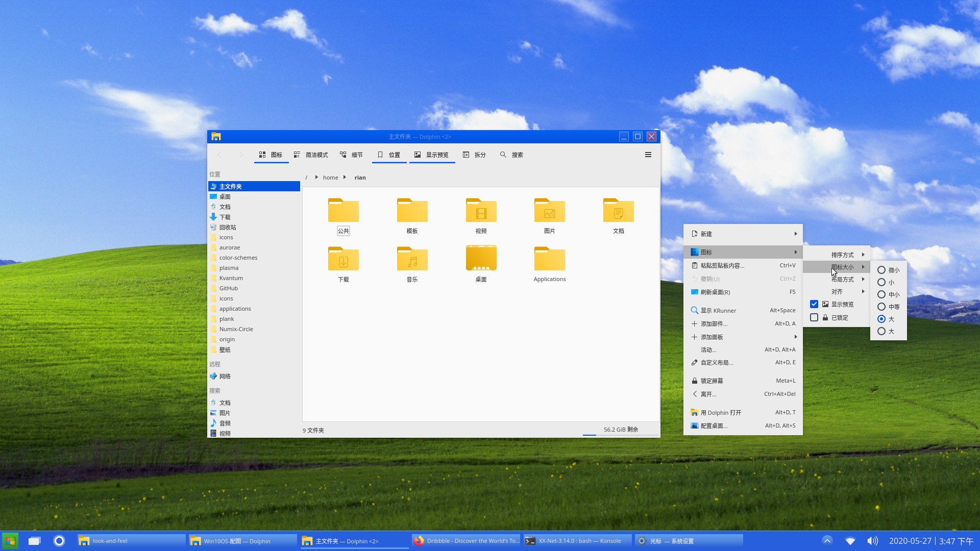
Task: Switch to the Konsole taskbar window
Action: pyautogui.click(x=577, y=541)
